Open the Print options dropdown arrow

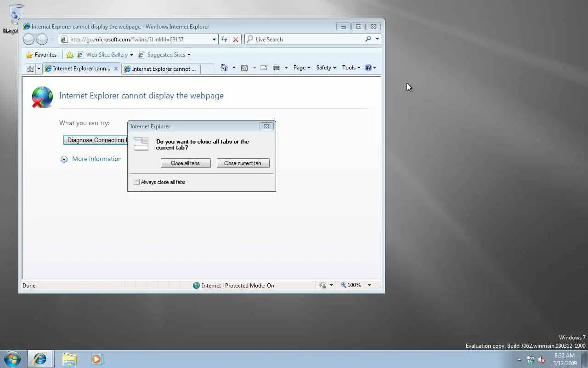coord(286,68)
